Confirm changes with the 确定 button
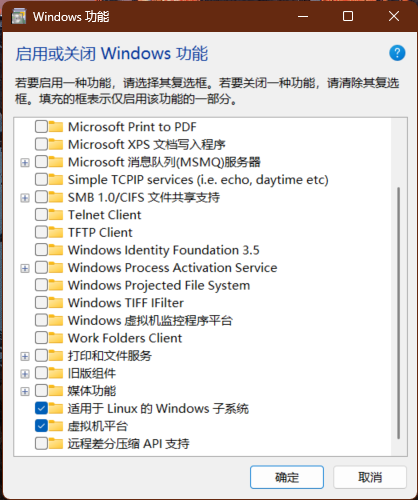Viewport: 418px width, 500px height. click(x=287, y=477)
